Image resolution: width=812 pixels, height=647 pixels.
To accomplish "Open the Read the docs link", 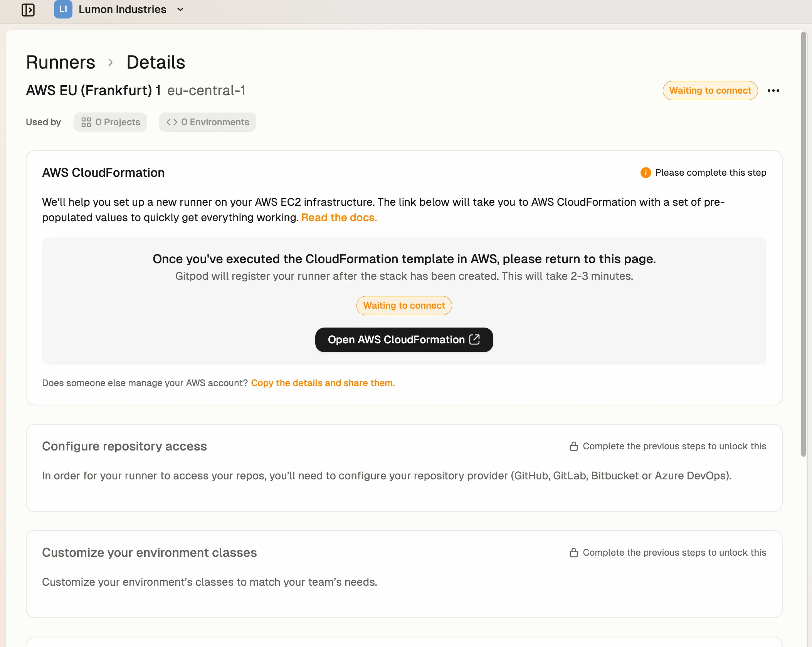I will [339, 217].
